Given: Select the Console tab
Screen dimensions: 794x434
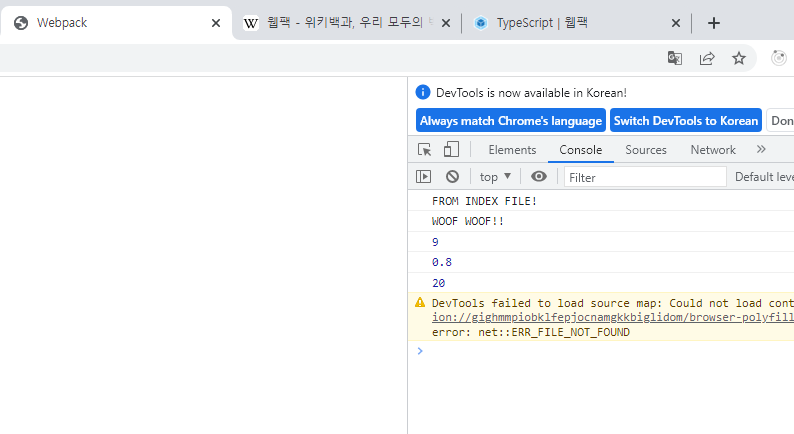Looking at the screenshot, I should click(x=580, y=150).
